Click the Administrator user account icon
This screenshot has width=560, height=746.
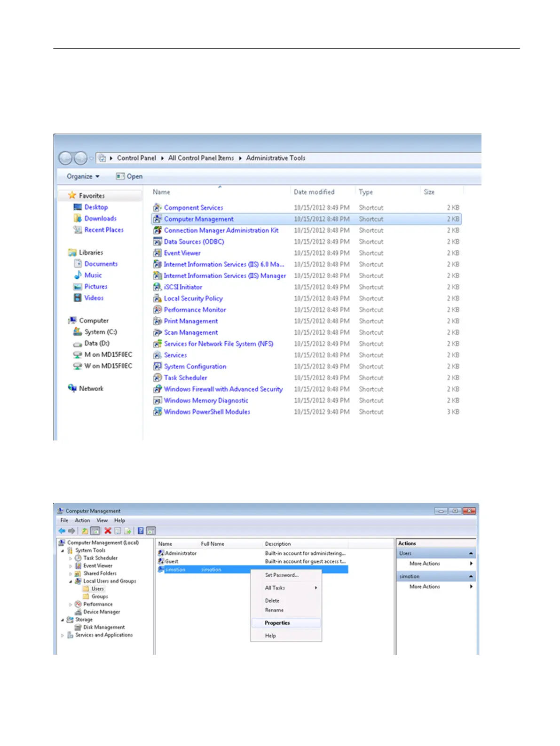(x=161, y=553)
